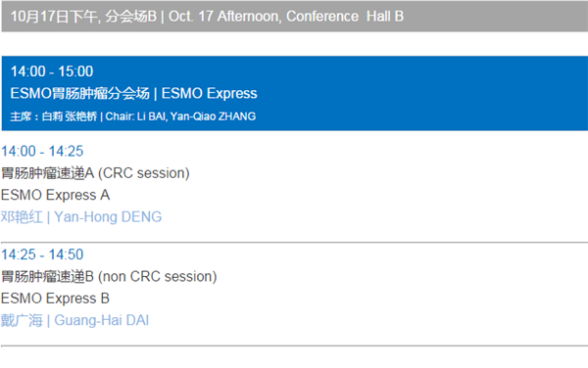Viewport: 588px width, 368px height.
Task: Click the Oct. 17 Afternoon Hall B banner
Action: [295, 16]
